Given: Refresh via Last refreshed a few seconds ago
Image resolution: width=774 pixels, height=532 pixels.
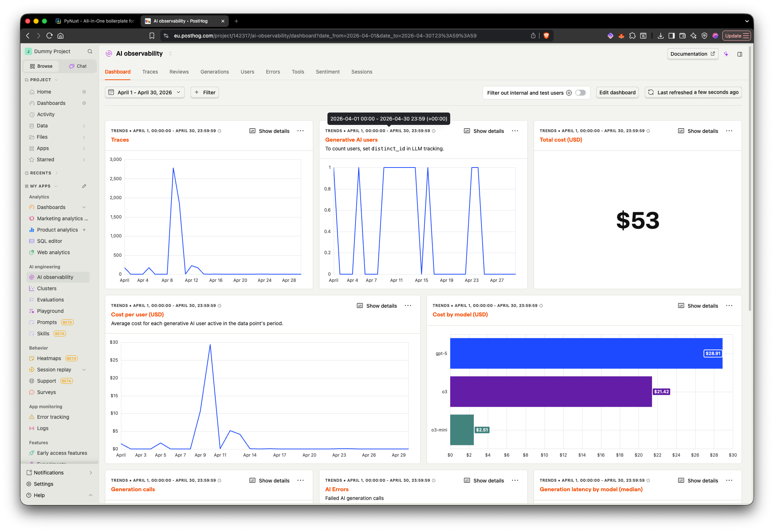Looking at the screenshot, I should click(694, 92).
